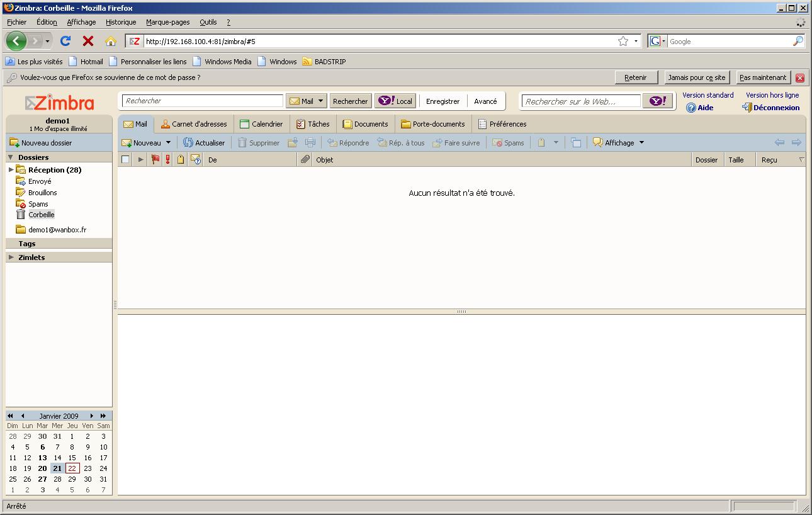812x515 pixels.
Task: Reload the page with the refresh icon
Action: pos(65,41)
